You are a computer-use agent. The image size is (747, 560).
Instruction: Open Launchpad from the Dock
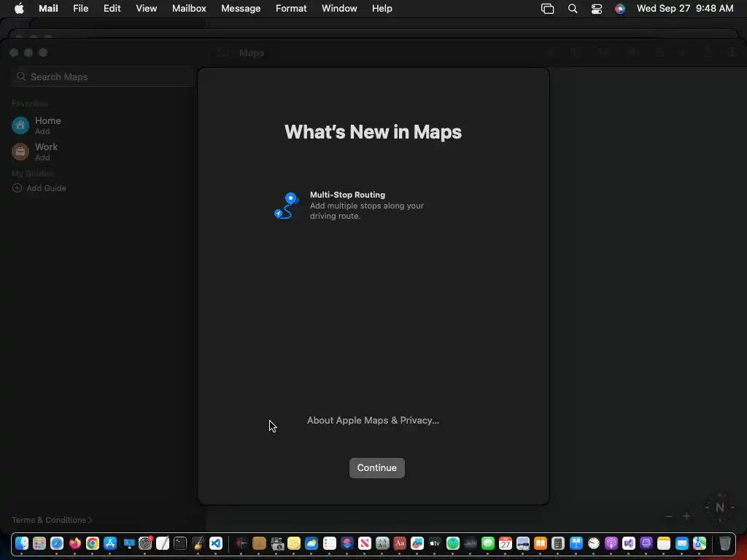pyautogui.click(x=39, y=543)
